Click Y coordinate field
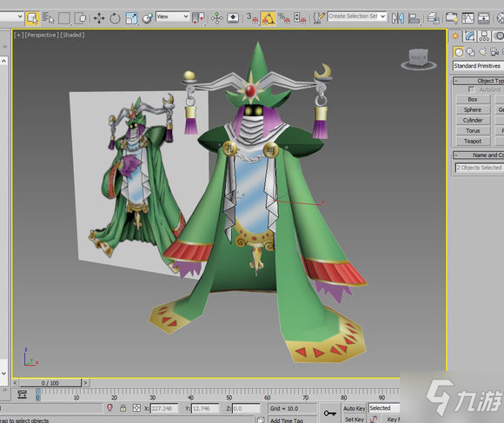 click(x=205, y=408)
